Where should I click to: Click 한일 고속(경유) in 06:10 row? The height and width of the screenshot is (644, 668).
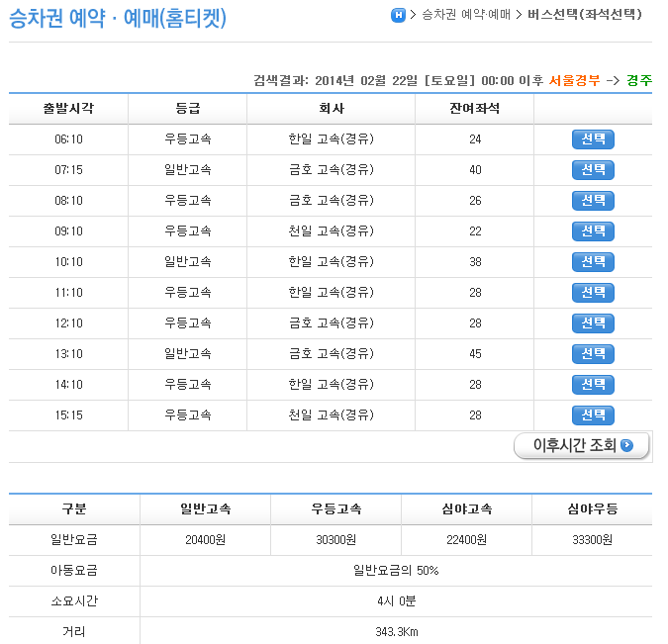click(x=331, y=138)
